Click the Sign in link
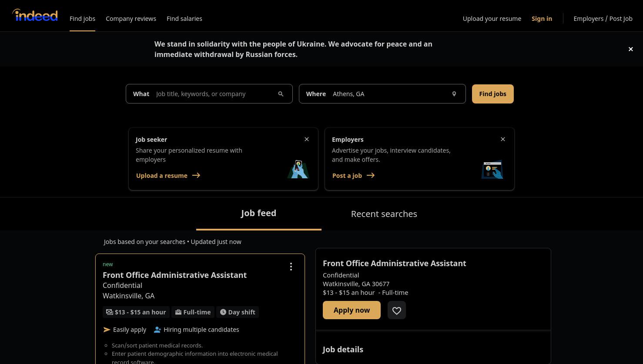This screenshot has height=364, width=643. coord(542,19)
